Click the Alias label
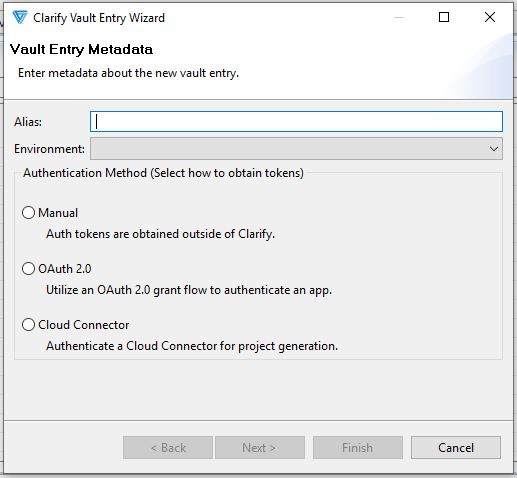The image size is (517, 478). [28, 122]
